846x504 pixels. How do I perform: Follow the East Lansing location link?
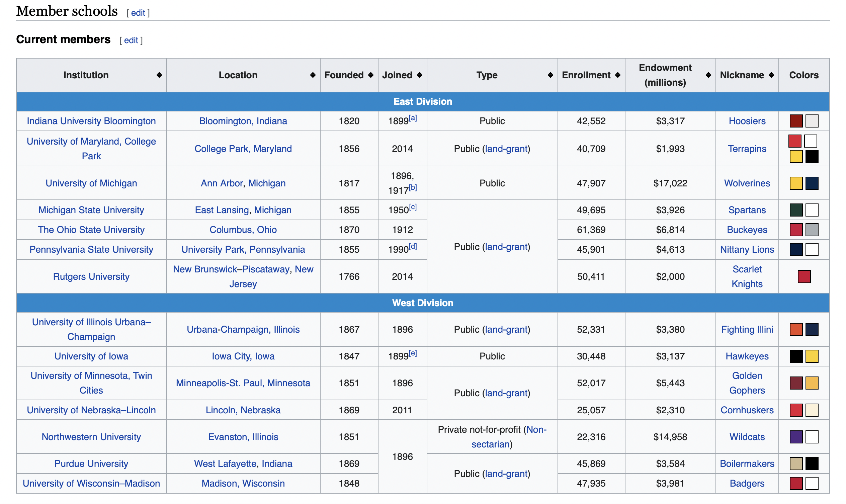tap(222, 210)
